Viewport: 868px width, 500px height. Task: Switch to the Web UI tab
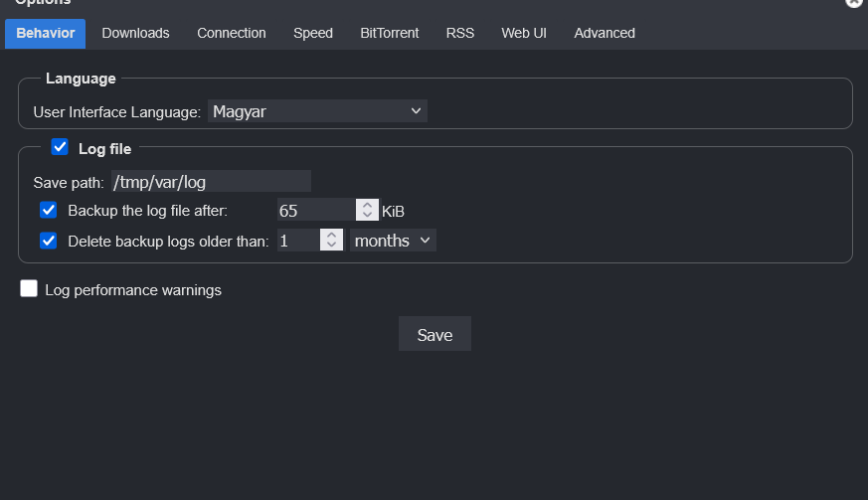point(524,33)
